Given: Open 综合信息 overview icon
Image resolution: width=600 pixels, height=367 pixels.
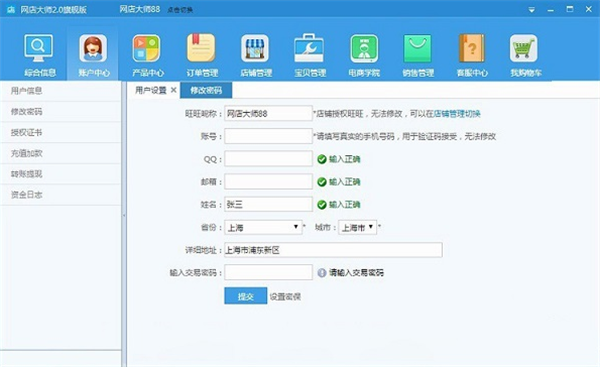Looking at the screenshot, I should (39, 48).
